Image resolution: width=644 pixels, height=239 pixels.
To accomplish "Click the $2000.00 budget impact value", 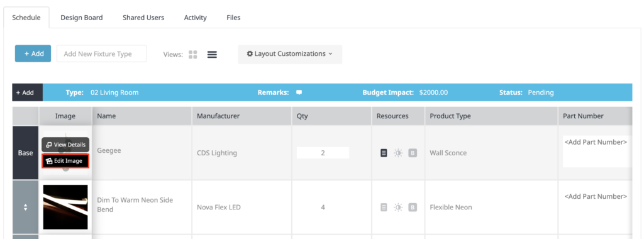I will pos(433,93).
